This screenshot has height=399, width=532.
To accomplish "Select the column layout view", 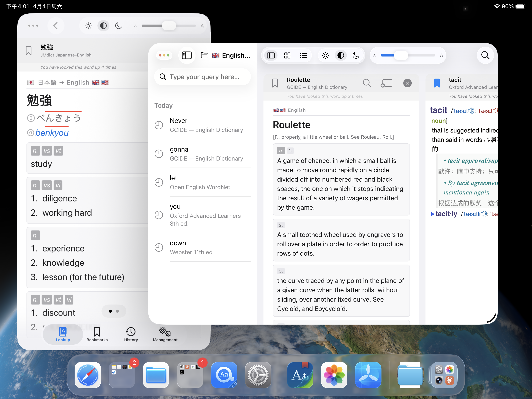I will [x=271, y=56].
